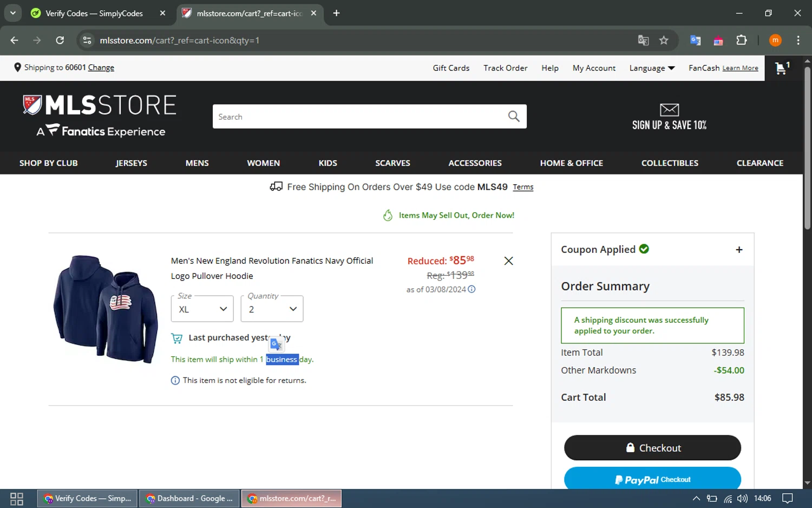Click the shipping location pin icon
Viewport: 812px width, 508px height.
point(17,68)
